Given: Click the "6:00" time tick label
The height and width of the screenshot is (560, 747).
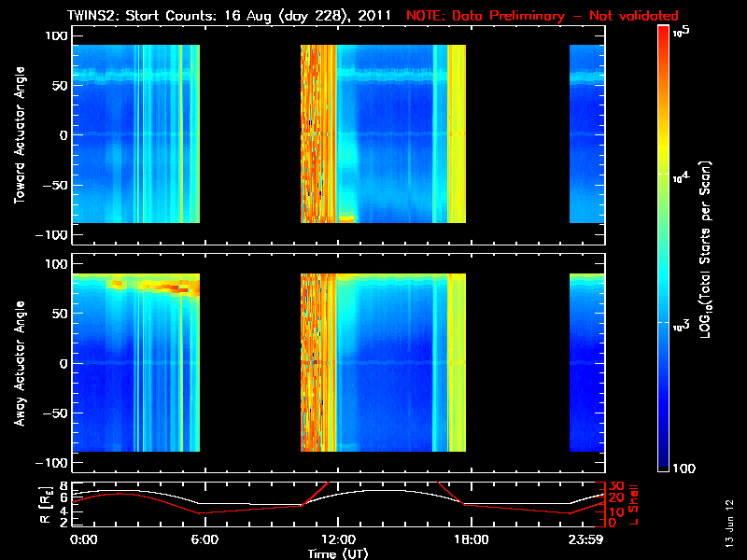Looking at the screenshot, I should click(x=204, y=539).
